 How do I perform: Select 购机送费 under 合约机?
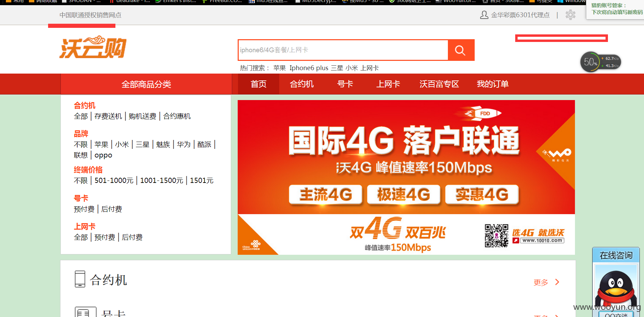coord(143,116)
